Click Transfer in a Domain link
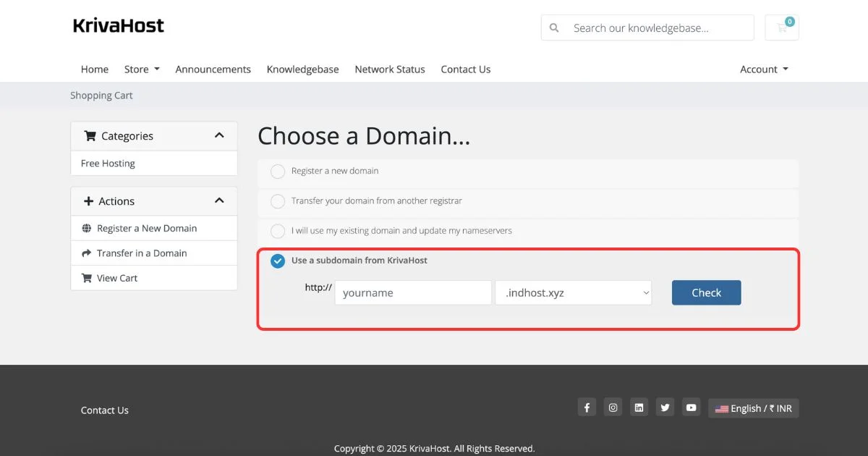Screen dimensions: 868x456 pyautogui.click(x=154, y=253)
